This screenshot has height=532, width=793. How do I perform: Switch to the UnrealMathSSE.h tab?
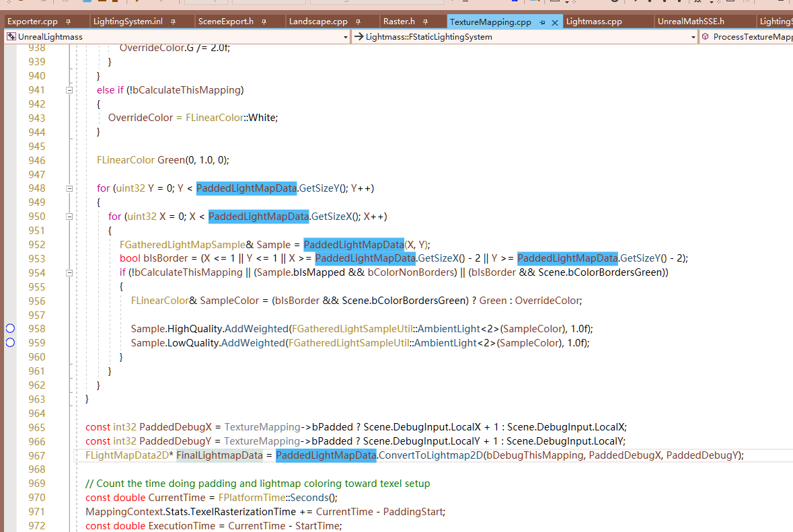[691, 22]
